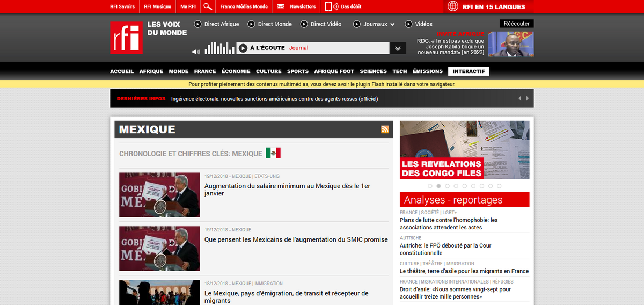Read Droit d'asile treize mille personnes article
The image size is (644, 305).
pos(456,293)
